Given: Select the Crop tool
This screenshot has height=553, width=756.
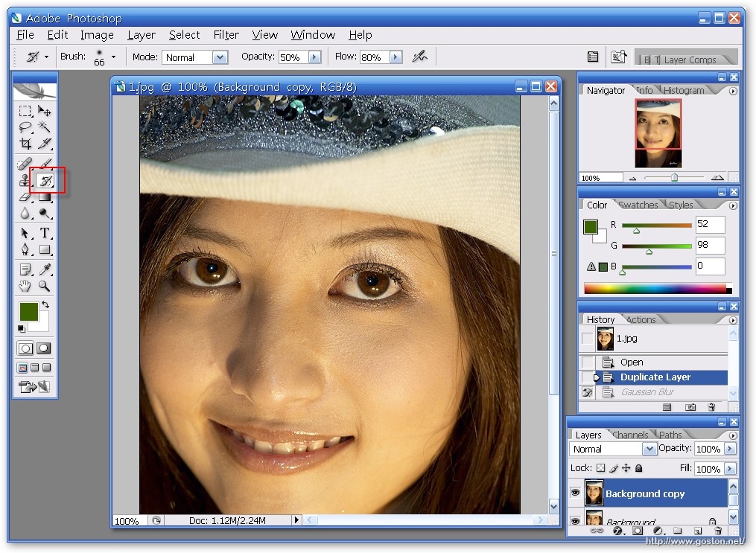Looking at the screenshot, I should (x=25, y=144).
